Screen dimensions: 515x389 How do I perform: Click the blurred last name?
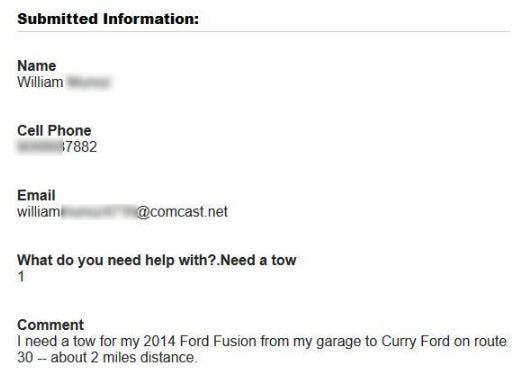89,82
